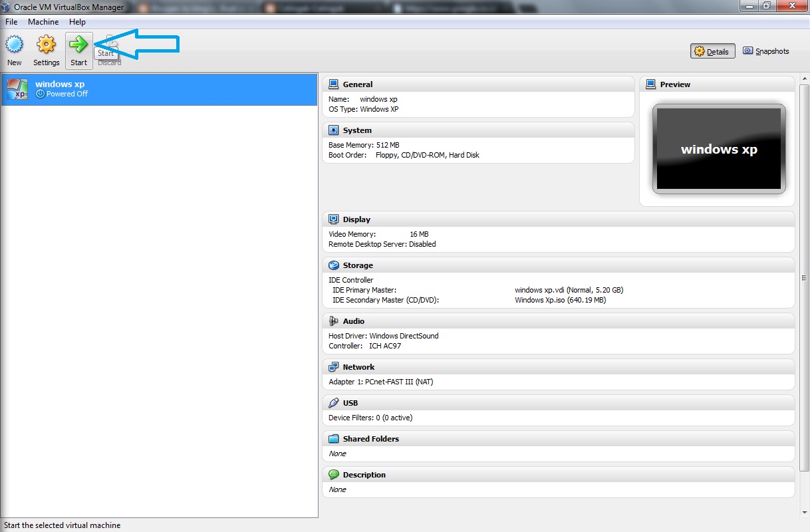810x532 pixels.
Task: Click the details pane vertical scrollbar
Action: coord(805,278)
